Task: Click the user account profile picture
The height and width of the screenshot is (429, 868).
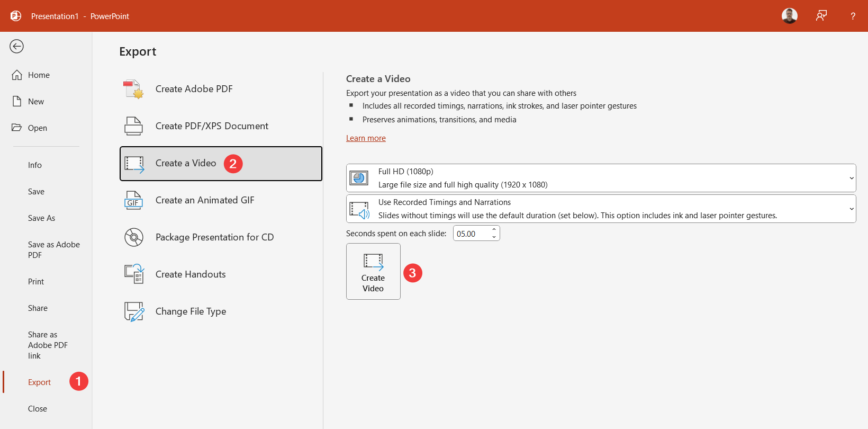Action: (x=789, y=16)
